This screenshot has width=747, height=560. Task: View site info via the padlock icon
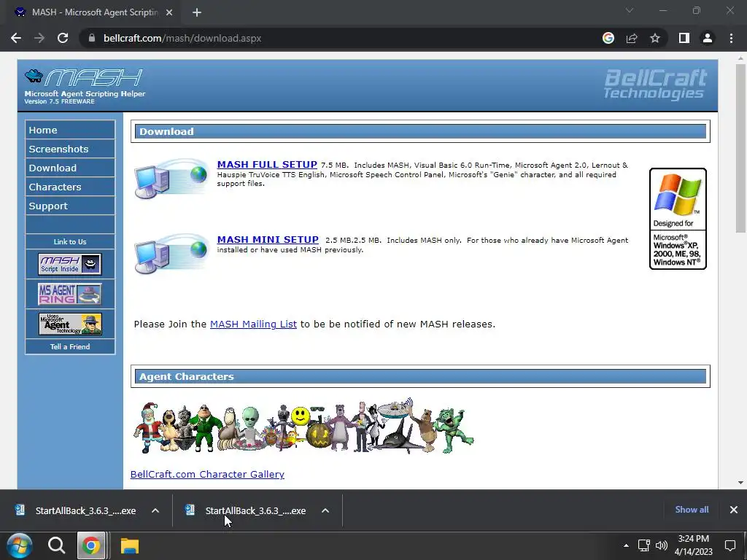coord(91,38)
